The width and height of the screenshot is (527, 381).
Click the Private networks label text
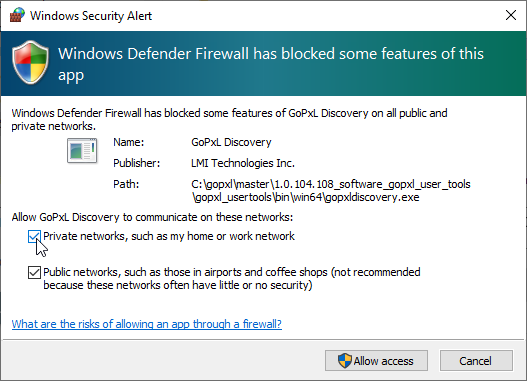click(x=169, y=236)
